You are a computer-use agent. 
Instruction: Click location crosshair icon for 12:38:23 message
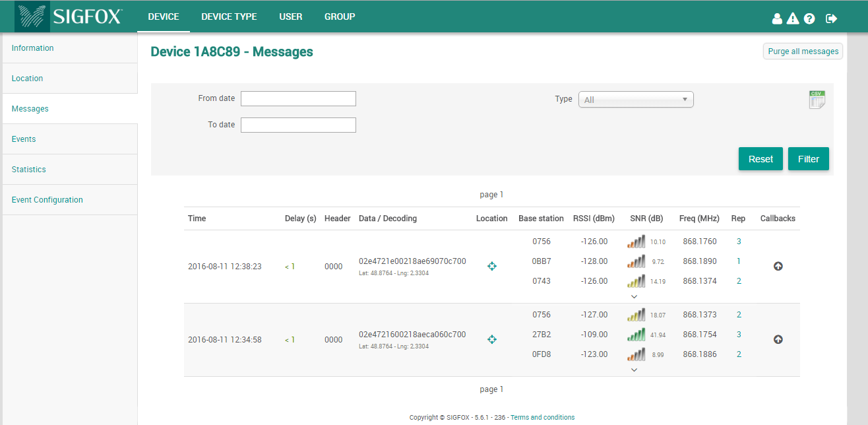pos(491,266)
